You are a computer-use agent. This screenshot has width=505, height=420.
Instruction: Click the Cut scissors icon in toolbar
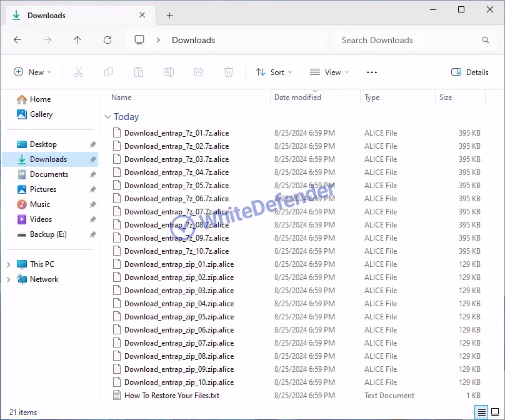(x=79, y=72)
